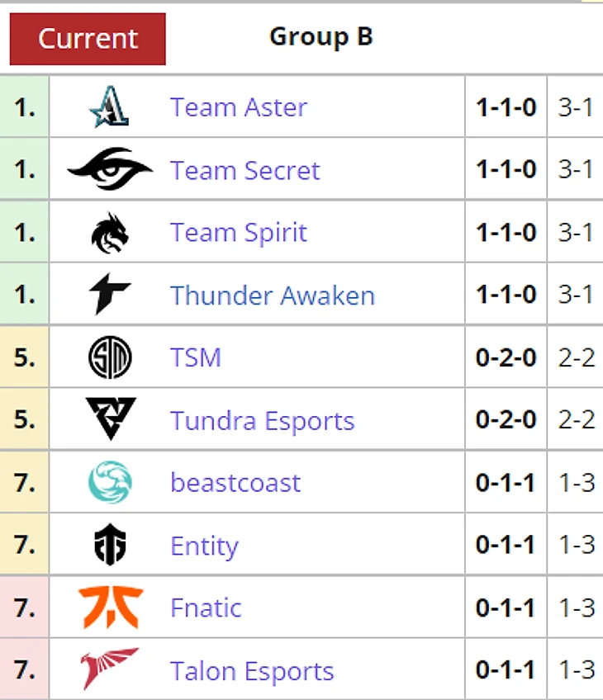Open the Team Aster team link
Image resolution: width=603 pixels, height=700 pixels.
point(239,107)
